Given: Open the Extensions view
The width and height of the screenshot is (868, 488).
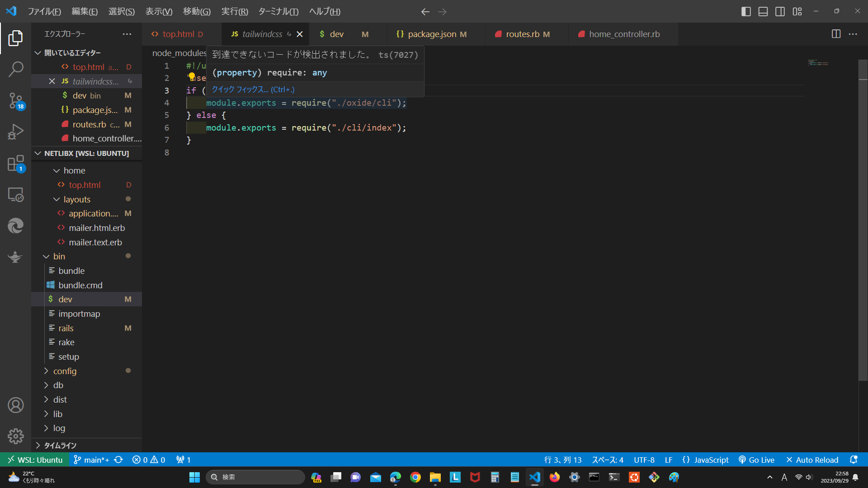Looking at the screenshot, I should [15, 163].
